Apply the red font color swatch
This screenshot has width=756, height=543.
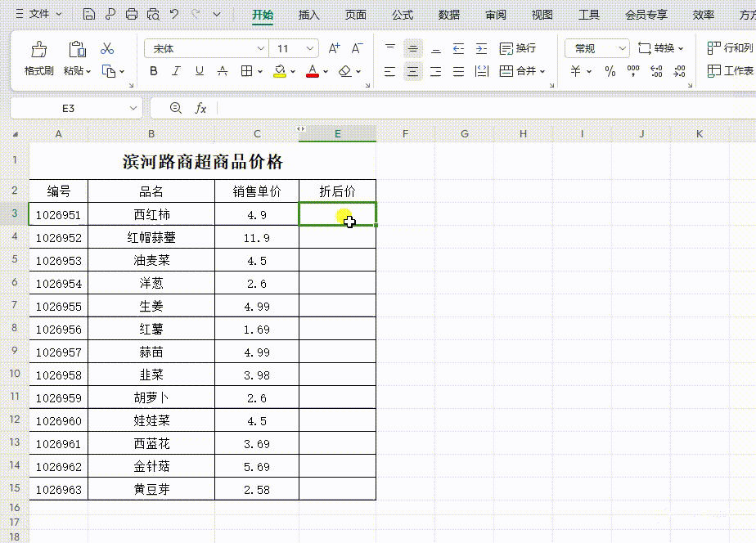point(313,71)
